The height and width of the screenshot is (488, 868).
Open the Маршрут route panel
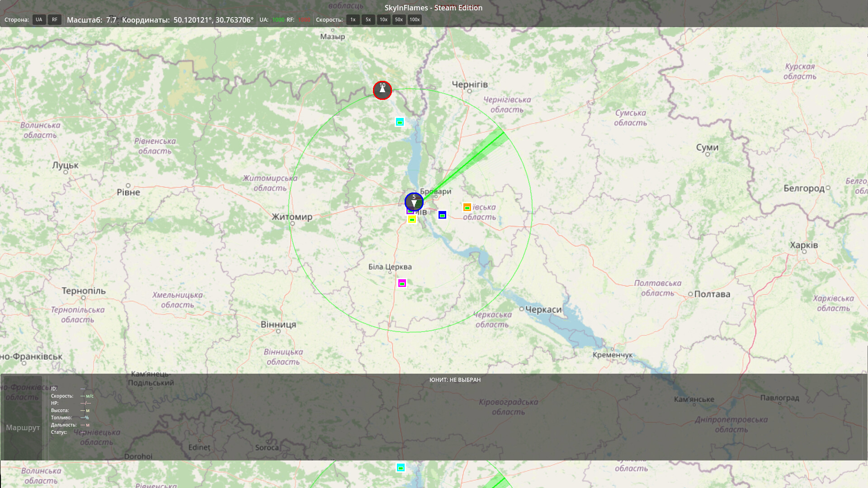click(23, 427)
